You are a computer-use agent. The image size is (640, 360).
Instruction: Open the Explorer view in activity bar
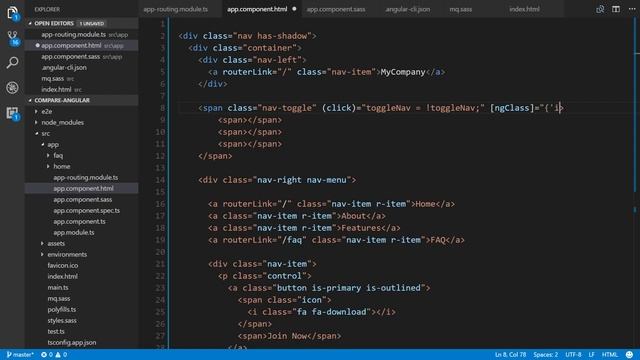point(12,13)
